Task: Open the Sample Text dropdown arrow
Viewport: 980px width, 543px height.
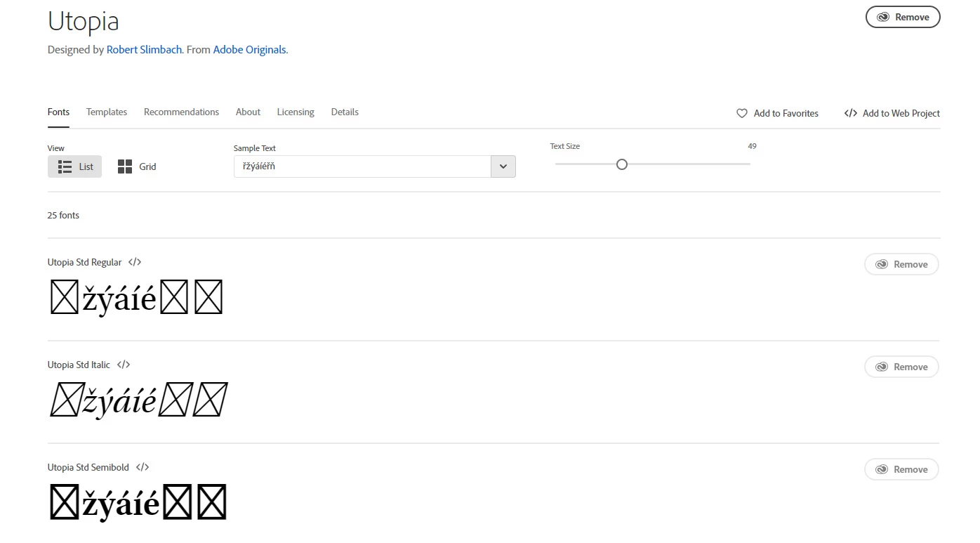Action: click(x=503, y=166)
